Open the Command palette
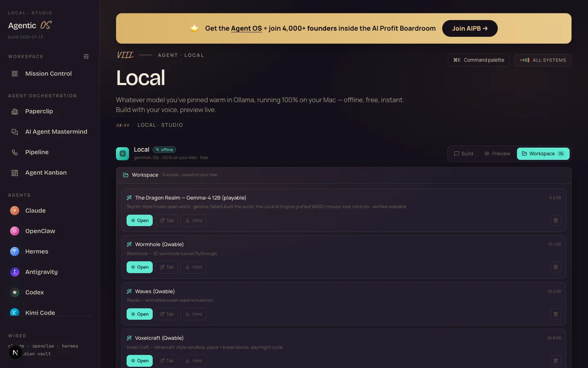588x368 pixels. click(479, 60)
